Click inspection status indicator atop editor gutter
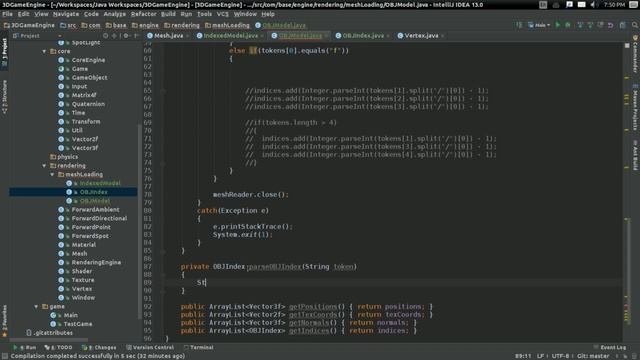The width and height of the screenshot is (640, 360). click(x=627, y=45)
